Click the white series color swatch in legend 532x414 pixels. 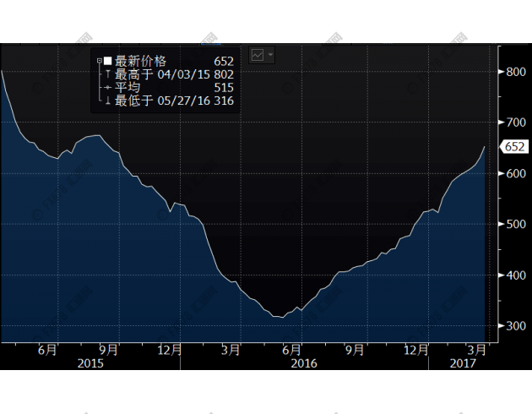108,62
